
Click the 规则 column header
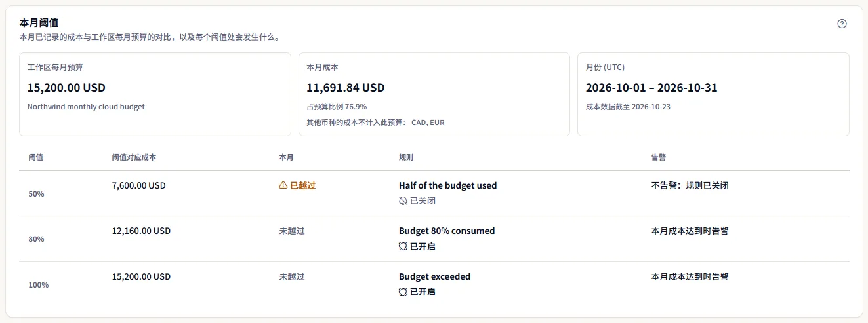pyautogui.click(x=406, y=157)
